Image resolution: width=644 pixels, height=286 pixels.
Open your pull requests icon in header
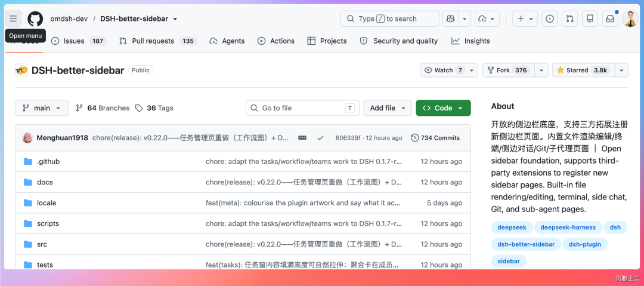[569, 19]
